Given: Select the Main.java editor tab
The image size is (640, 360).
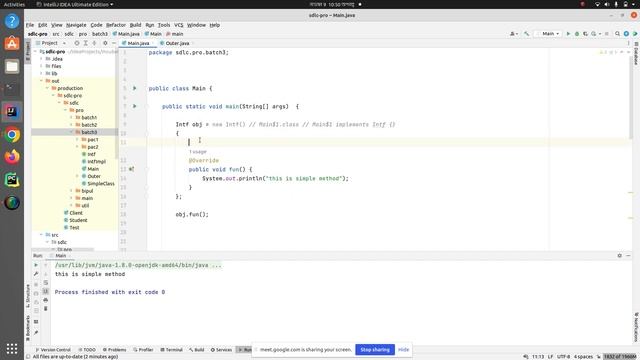Looking at the screenshot, I should click(x=137, y=43).
